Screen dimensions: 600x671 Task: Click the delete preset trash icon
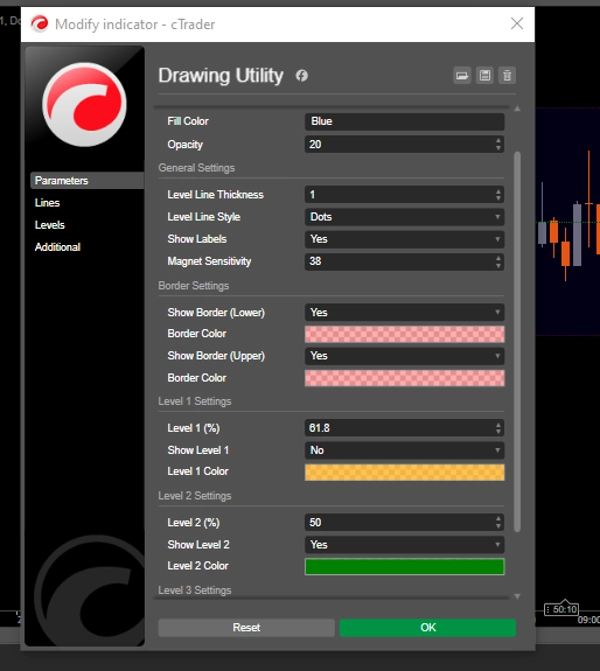coord(507,76)
